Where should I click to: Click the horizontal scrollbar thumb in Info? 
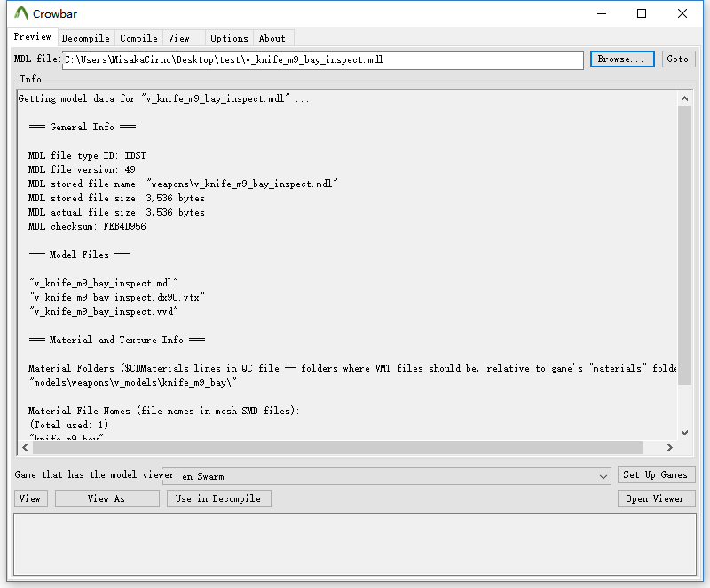click(x=338, y=447)
